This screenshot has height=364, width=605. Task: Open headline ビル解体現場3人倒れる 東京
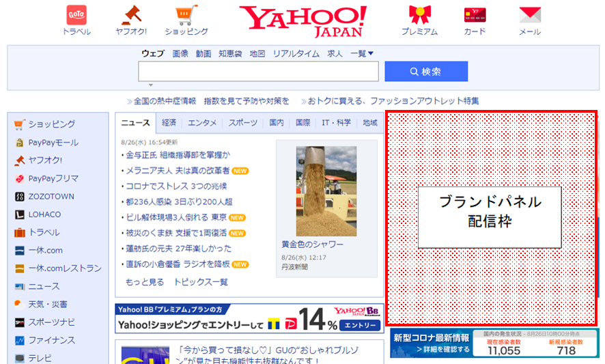(x=176, y=217)
